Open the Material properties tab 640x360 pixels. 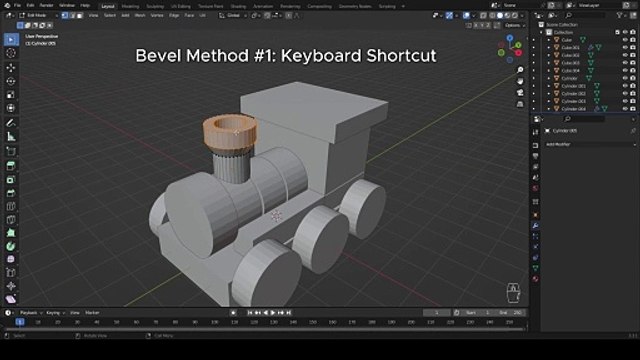click(536, 279)
